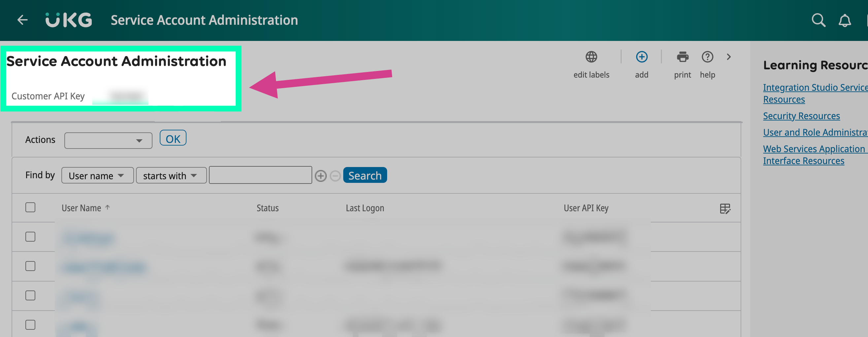Open help question mark icon
868x337 pixels.
click(x=707, y=57)
